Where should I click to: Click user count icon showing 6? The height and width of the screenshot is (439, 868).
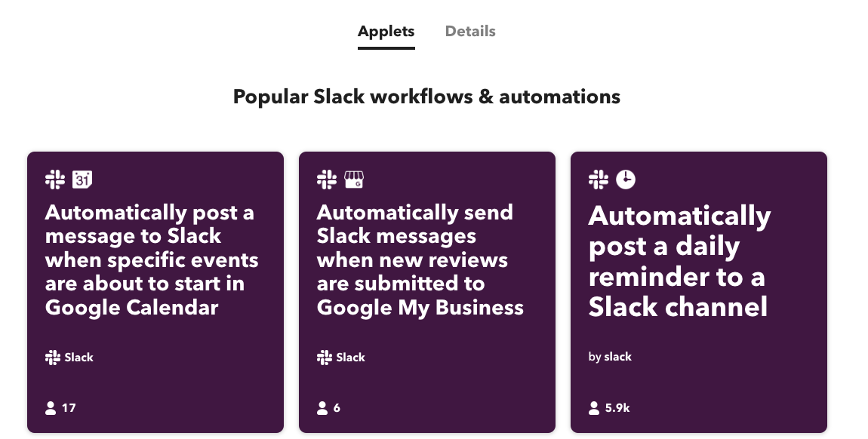pos(323,408)
